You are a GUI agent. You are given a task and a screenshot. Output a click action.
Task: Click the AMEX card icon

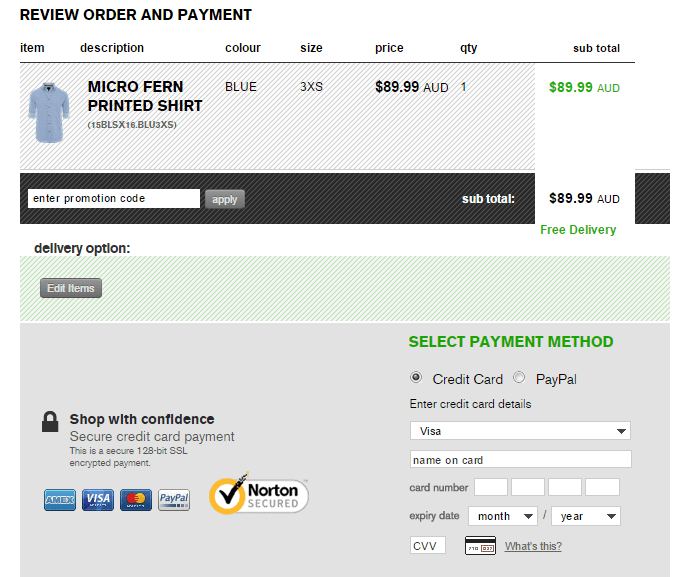click(x=60, y=499)
